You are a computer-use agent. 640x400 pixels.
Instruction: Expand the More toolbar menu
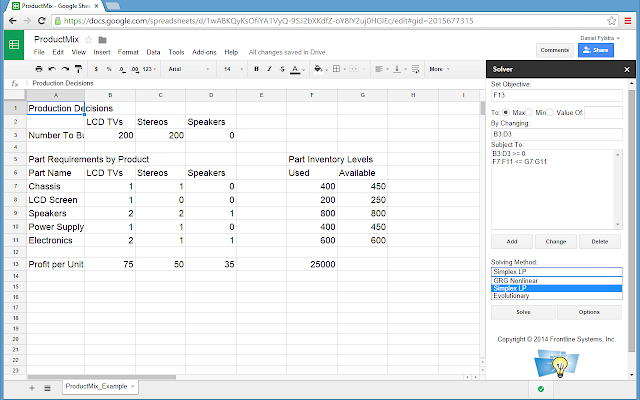pyautogui.click(x=439, y=69)
